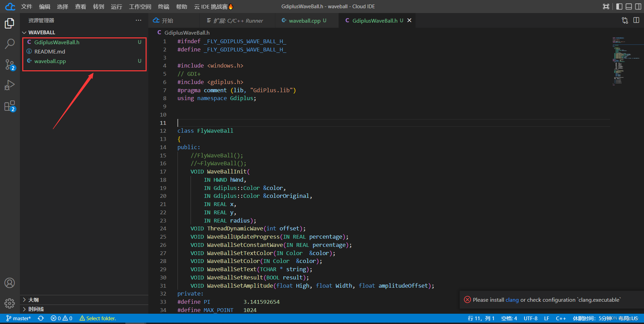Open the Run and Debug view
The width and height of the screenshot is (644, 324).
click(x=10, y=85)
